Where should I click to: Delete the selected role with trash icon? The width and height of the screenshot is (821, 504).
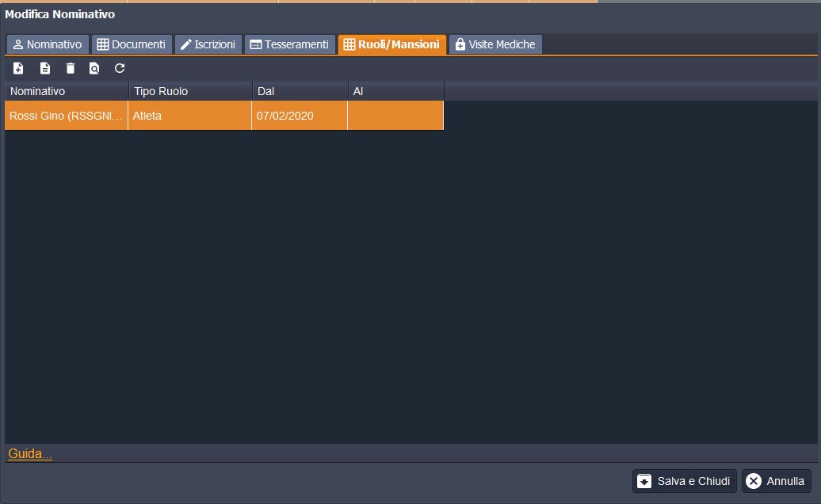71,68
